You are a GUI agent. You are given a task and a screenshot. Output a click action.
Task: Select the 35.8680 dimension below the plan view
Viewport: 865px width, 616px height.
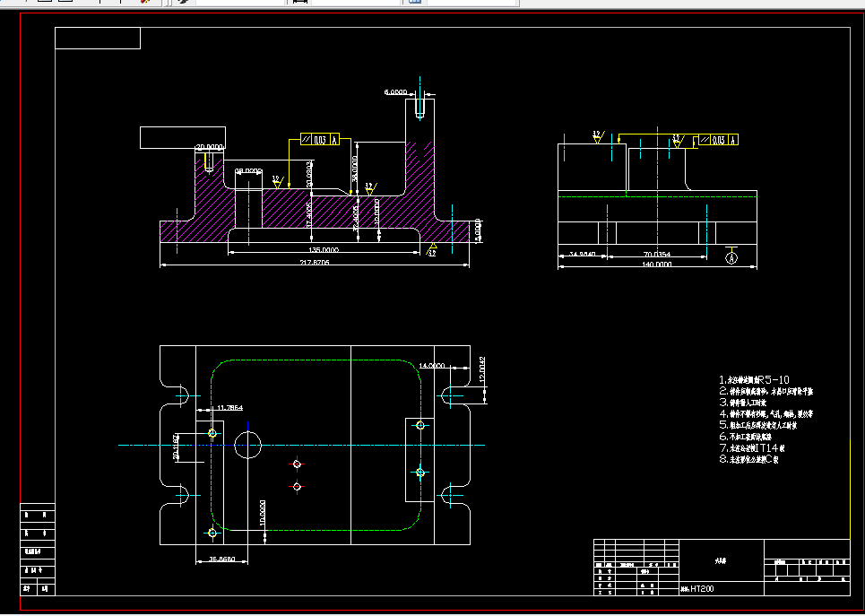pyautogui.click(x=222, y=560)
